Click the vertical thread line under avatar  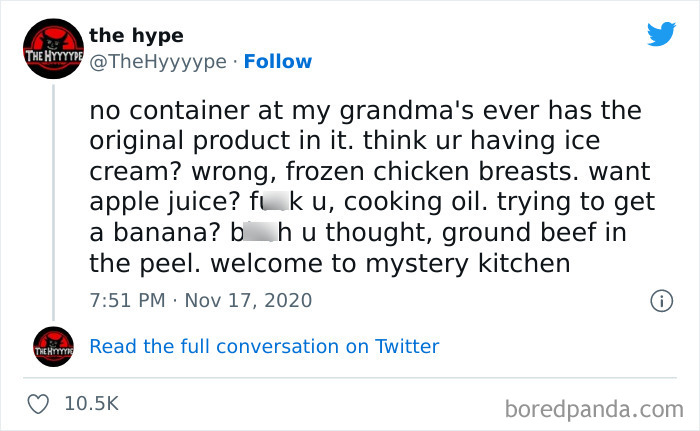pyautogui.click(x=54, y=200)
